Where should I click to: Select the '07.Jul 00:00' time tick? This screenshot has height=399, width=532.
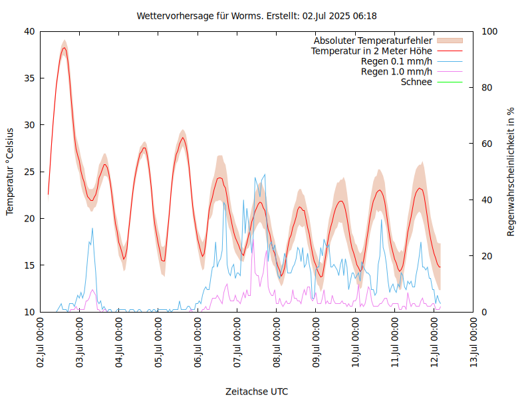pos(237,343)
